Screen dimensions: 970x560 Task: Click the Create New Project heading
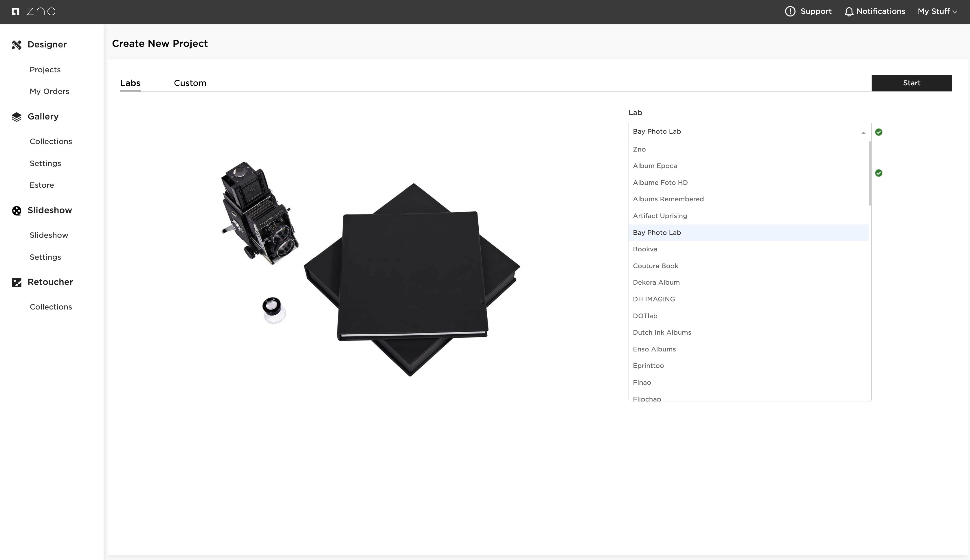(x=160, y=43)
